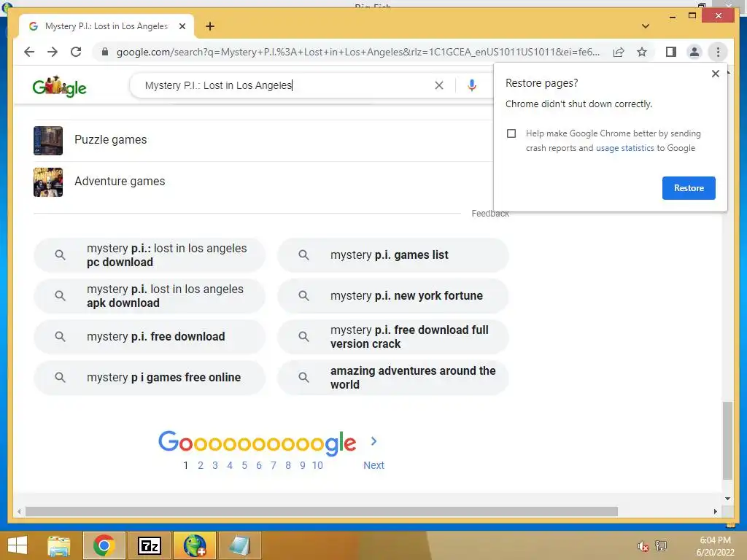Image resolution: width=747 pixels, height=560 pixels.
Task: Select the Mystery P.I. browser tab
Action: (x=106, y=26)
